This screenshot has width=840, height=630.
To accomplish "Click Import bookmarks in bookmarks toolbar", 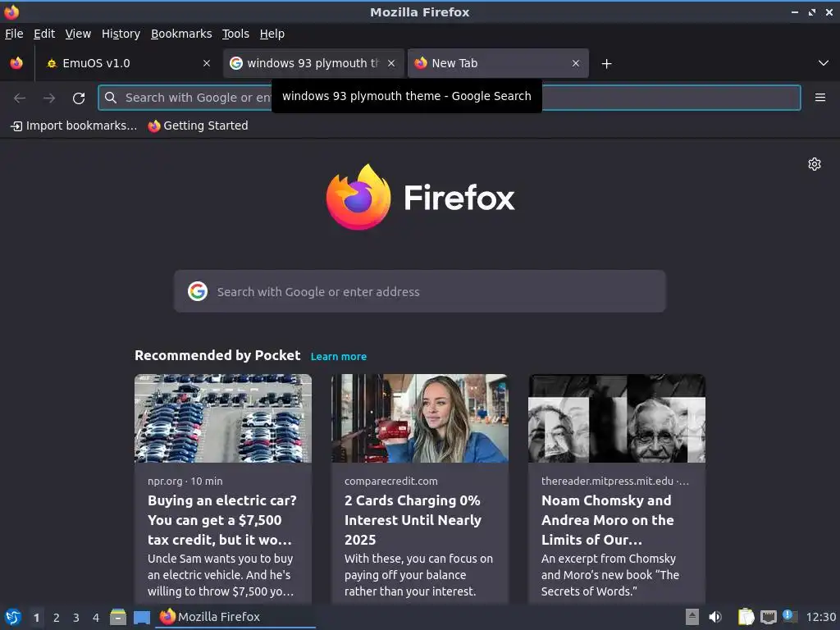I will pos(74,126).
